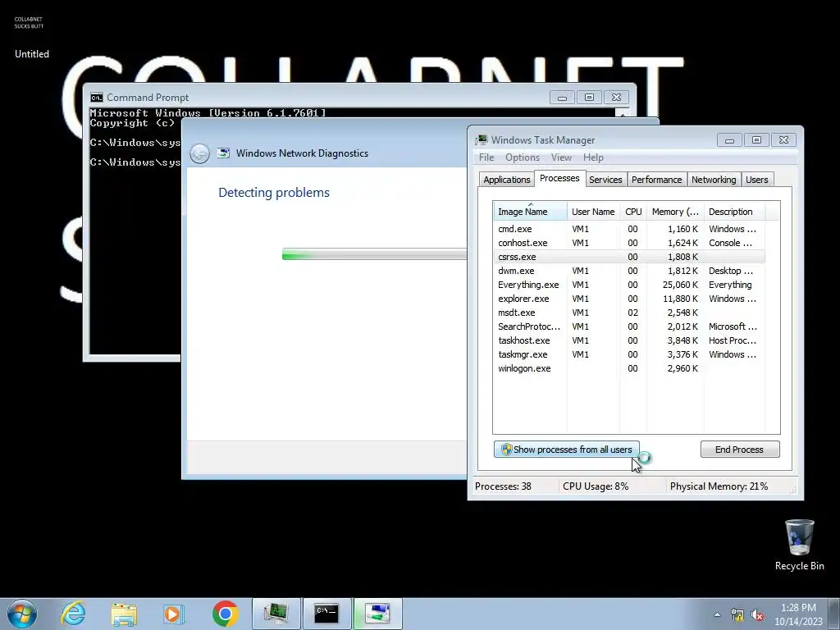The height and width of the screenshot is (630, 840).
Task: Click the back arrow in Network Diagnostics
Action: tap(199, 153)
